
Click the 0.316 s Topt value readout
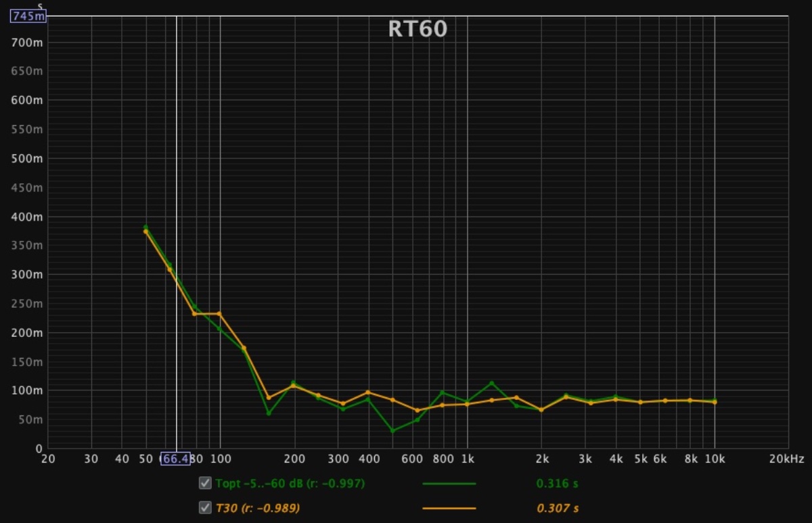click(557, 484)
